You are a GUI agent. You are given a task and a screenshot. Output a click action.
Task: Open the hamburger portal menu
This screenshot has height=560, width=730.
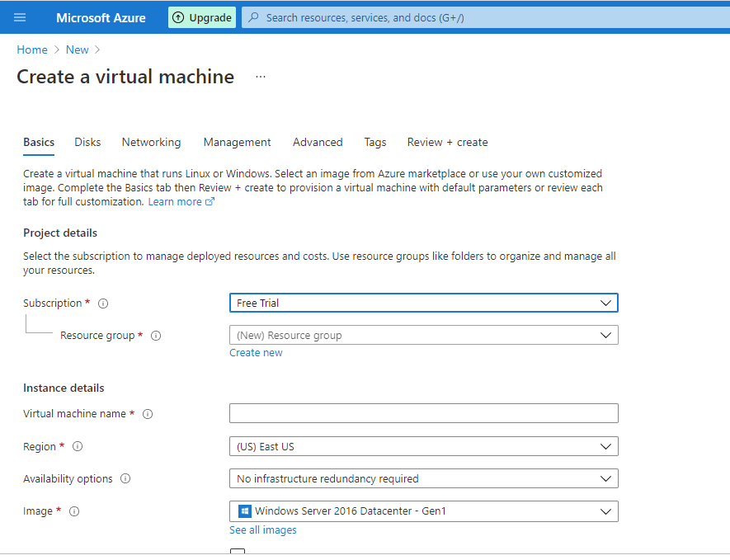coord(20,17)
